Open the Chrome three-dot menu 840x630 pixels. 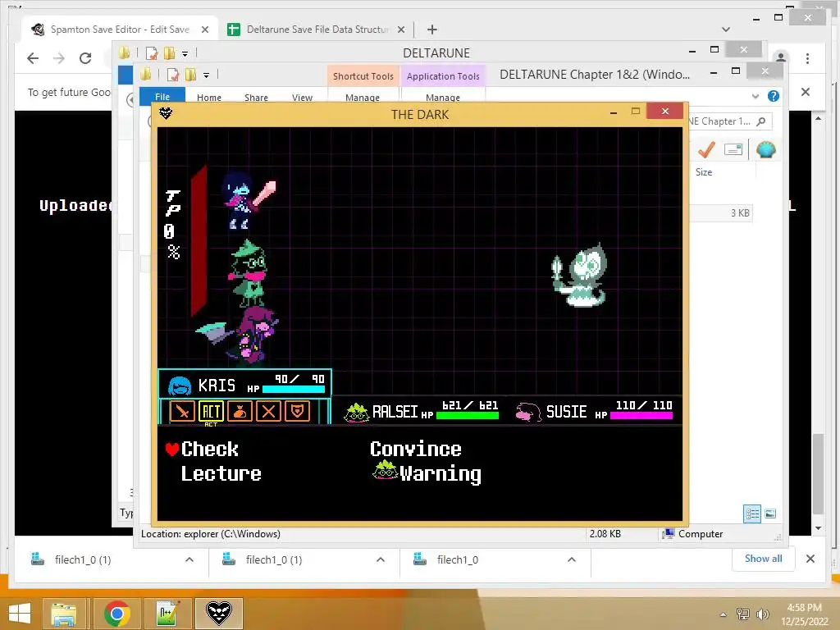pos(807,58)
